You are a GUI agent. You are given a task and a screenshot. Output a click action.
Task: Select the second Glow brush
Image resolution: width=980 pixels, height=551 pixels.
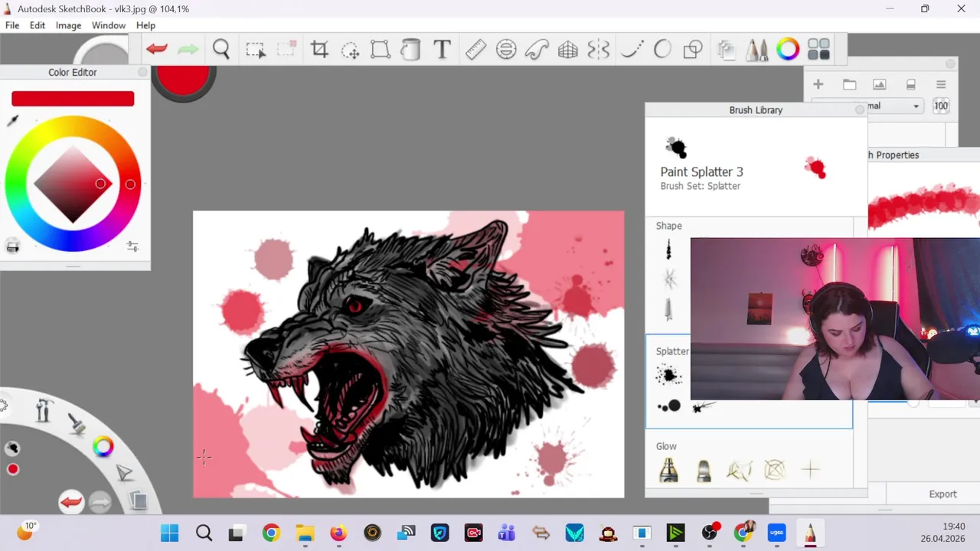(704, 470)
